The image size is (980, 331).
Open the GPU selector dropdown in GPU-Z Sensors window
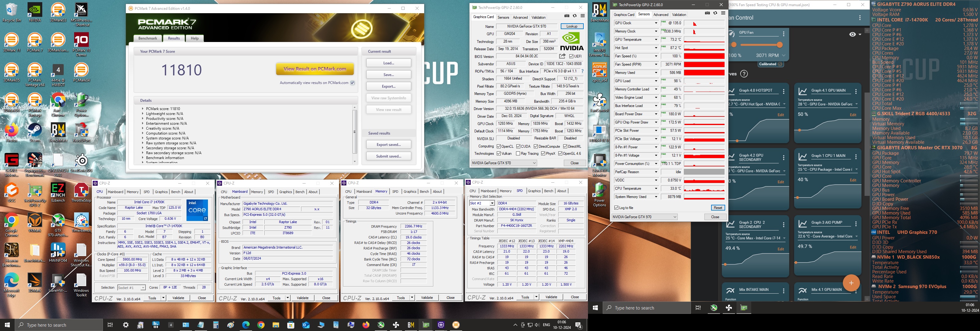pos(645,217)
